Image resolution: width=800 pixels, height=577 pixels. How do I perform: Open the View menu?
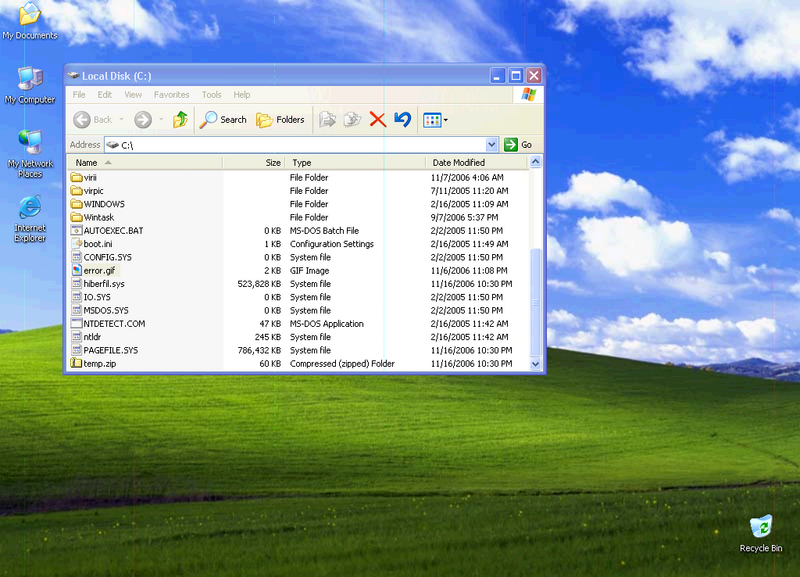[133, 95]
